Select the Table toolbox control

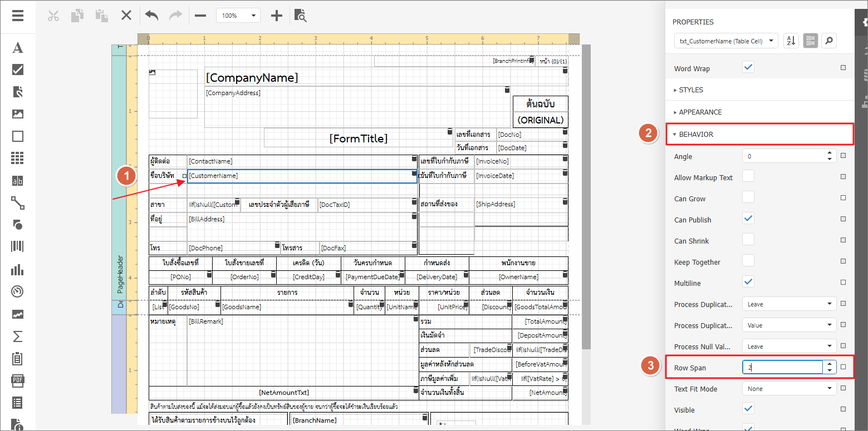click(18, 158)
